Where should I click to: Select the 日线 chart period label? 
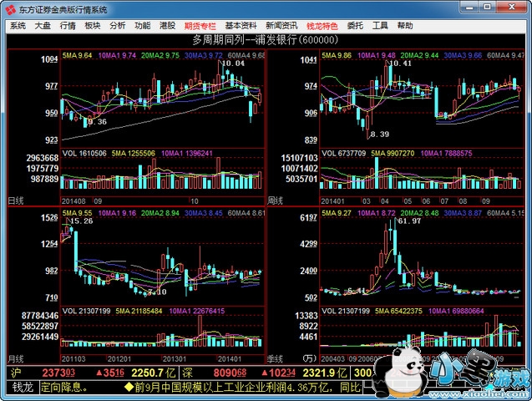(16, 200)
